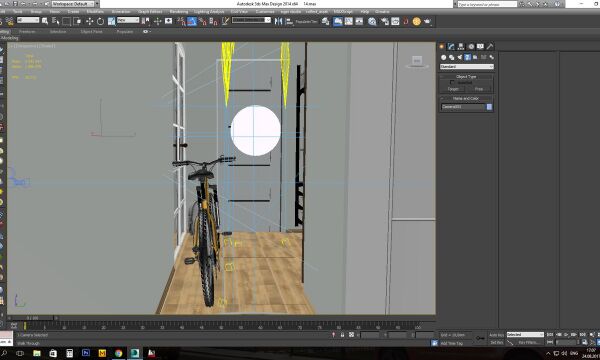
Task: Enable the AutoGrid checkbox
Action: pyautogui.click(x=452, y=82)
